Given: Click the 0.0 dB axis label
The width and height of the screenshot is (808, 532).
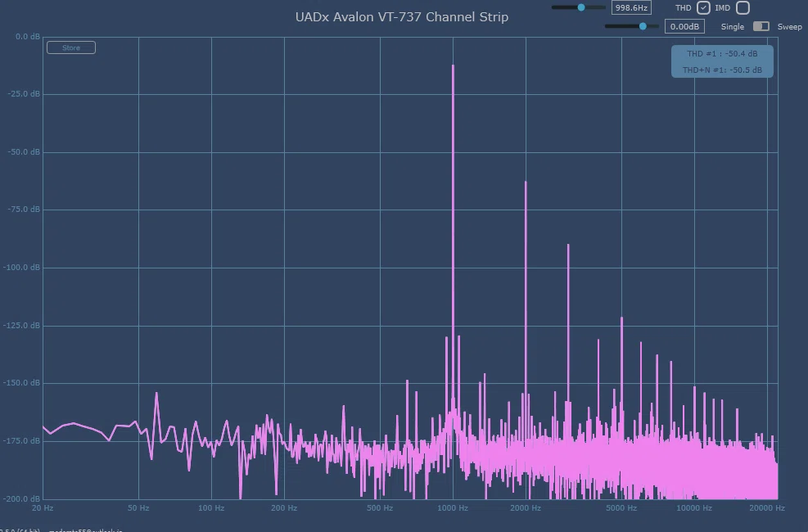Looking at the screenshot, I should [x=28, y=37].
